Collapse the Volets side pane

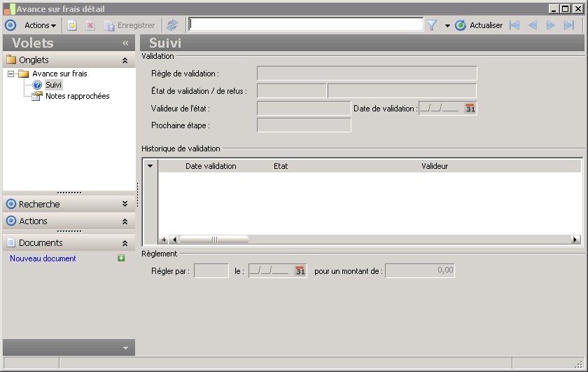[125, 43]
